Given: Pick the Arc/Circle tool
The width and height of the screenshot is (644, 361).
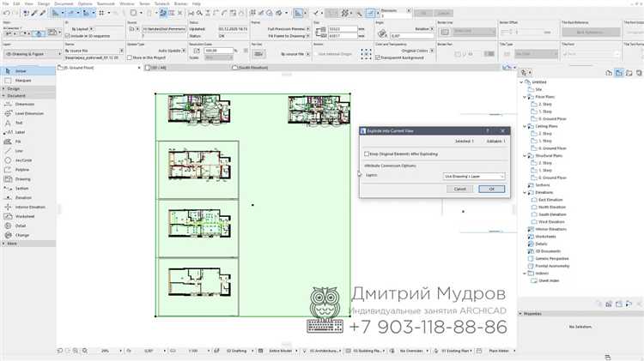Looking at the screenshot, I should click(27, 160).
